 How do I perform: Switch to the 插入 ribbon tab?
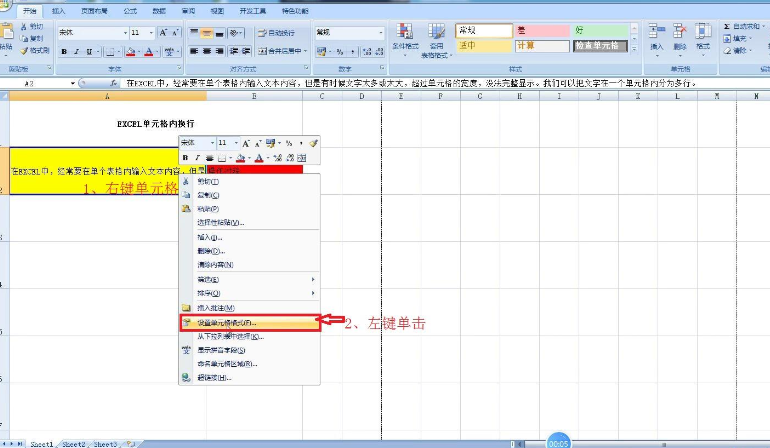(x=58, y=11)
